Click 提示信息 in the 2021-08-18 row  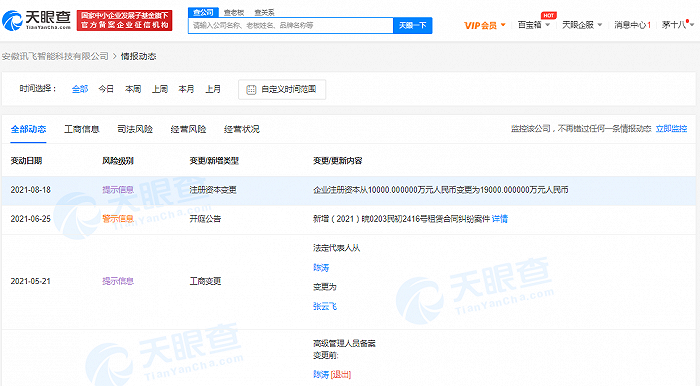click(118, 190)
